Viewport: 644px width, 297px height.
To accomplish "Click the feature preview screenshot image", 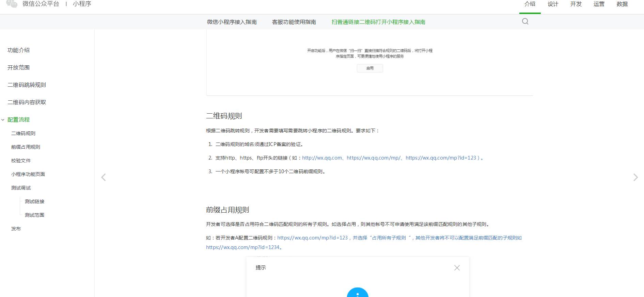I will (370, 63).
